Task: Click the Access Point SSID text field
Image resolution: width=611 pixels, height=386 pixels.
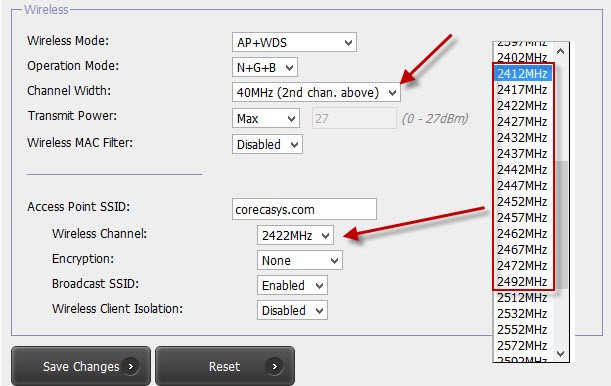Action: [x=304, y=209]
